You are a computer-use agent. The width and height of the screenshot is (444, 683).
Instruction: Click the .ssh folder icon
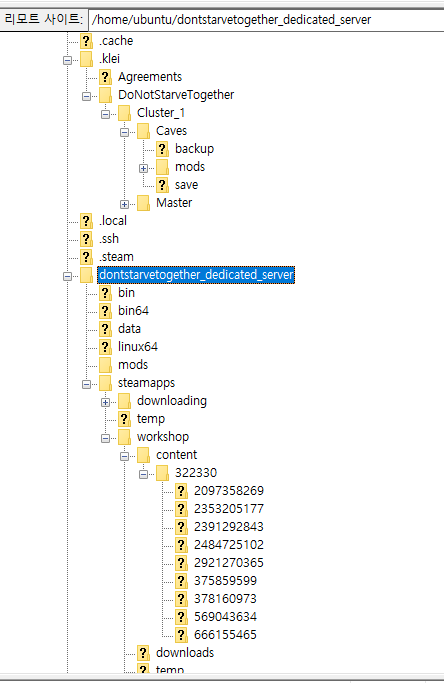pos(86,239)
